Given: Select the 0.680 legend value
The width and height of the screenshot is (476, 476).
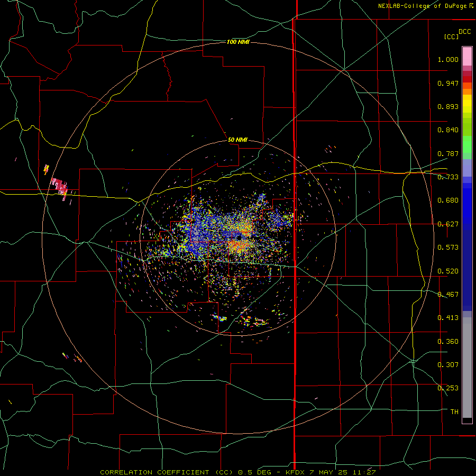Looking at the screenshot, I should pos(448,200).
